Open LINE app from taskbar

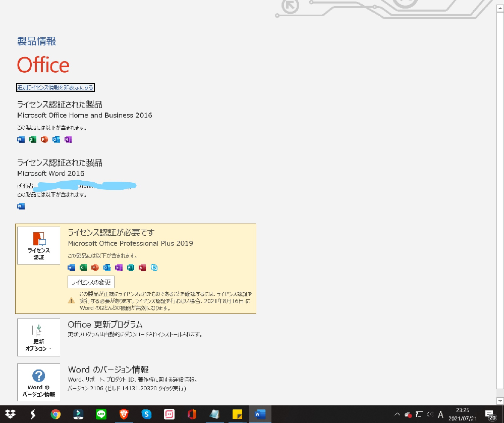click(101, 414)
